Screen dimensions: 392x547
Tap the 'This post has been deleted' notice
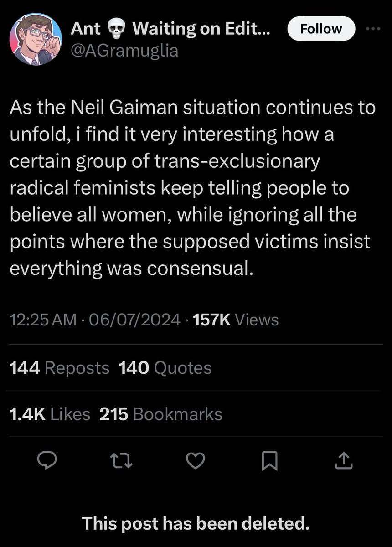196,523
